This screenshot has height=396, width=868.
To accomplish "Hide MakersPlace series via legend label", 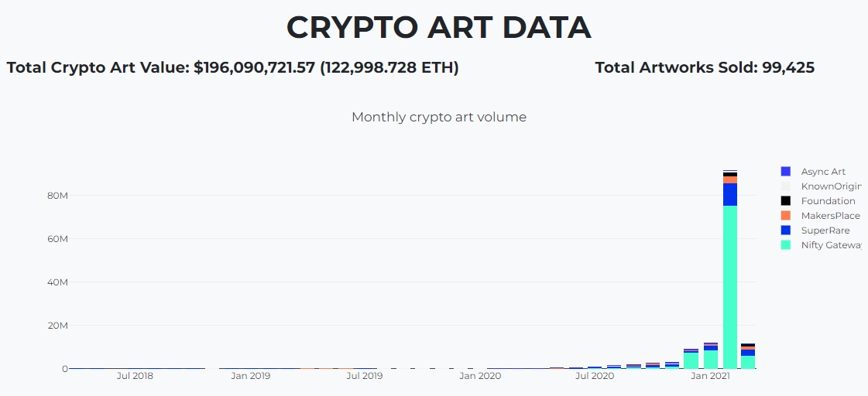I will click(830, 216).
